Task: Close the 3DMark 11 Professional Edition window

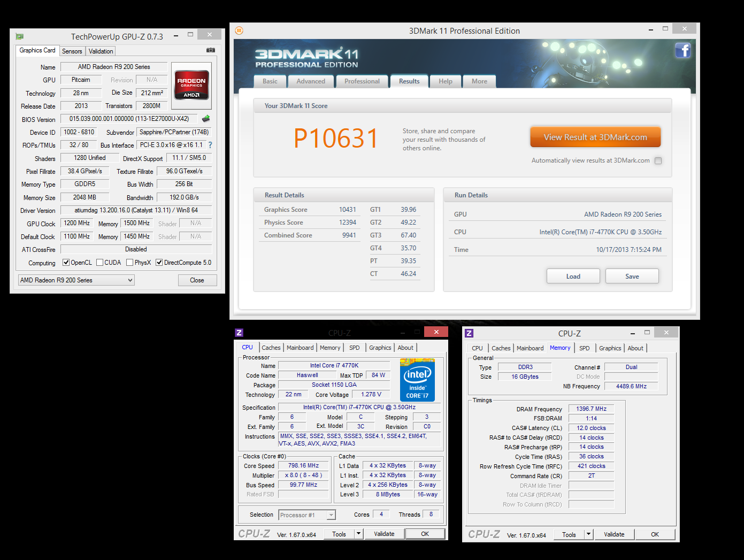Action: pos(684,29)
